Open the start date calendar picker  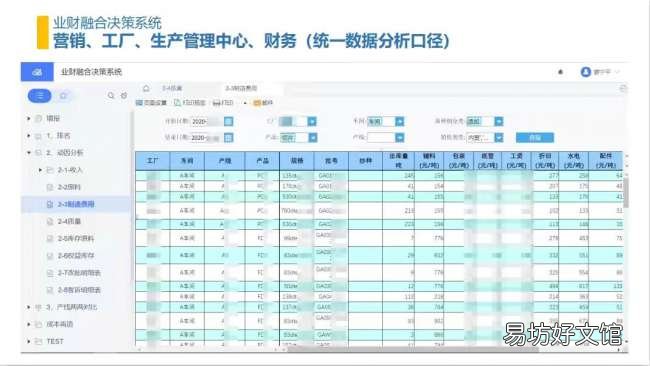[228, 121]
